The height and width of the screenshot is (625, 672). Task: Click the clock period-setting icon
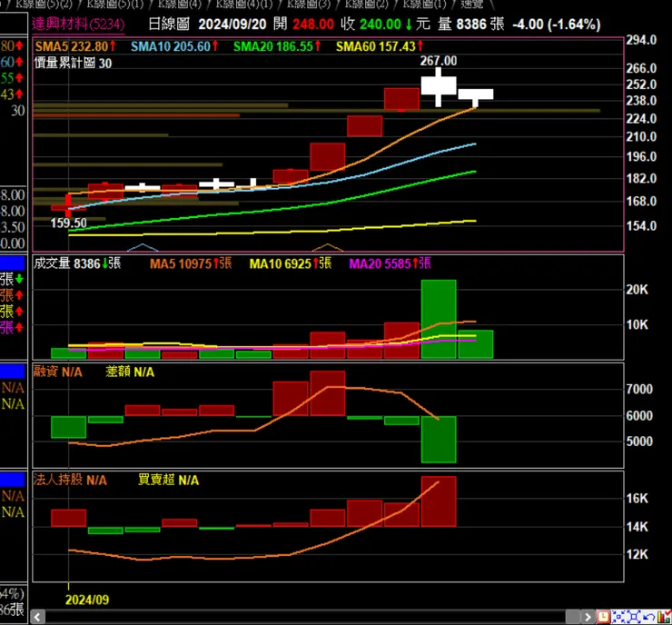(x=603, y=617)
